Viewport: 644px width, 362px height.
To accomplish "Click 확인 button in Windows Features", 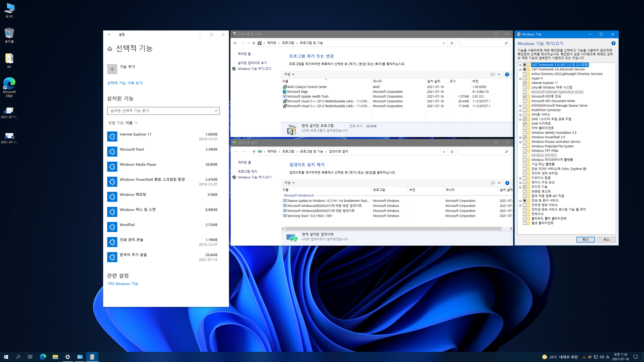I will pyautogui.click(x=585, y=240).
